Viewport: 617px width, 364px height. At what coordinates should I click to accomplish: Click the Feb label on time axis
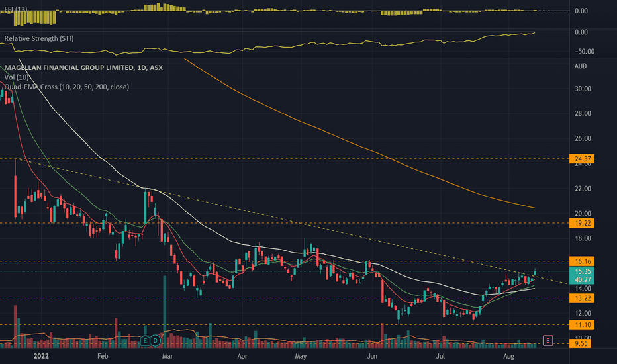(x=103, y=356)
